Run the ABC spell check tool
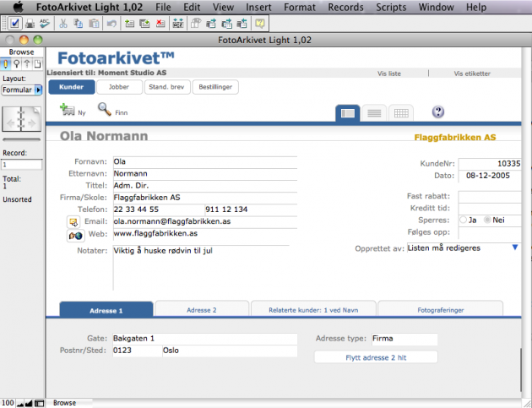This screenshot has width=532, height=408. tap(45, 24)
